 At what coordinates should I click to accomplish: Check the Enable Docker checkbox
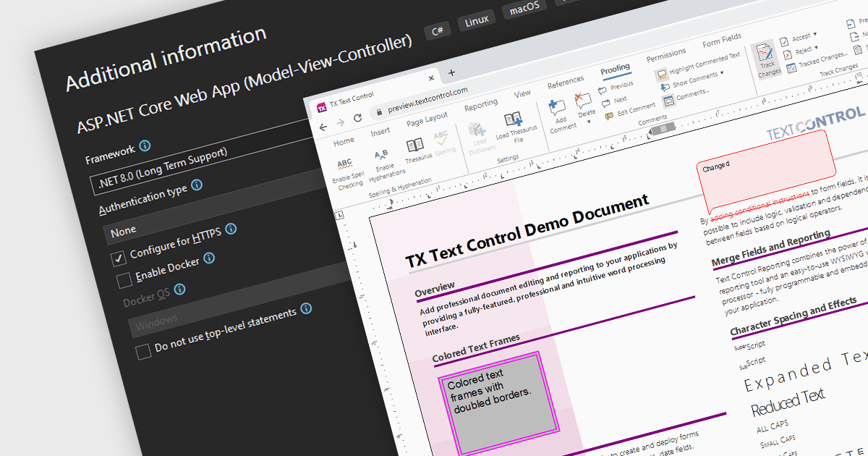pos(124,279)
